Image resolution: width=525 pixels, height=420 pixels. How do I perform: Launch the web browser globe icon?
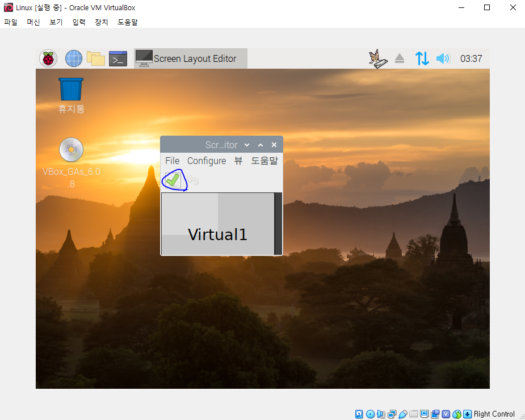pos(74,58)
